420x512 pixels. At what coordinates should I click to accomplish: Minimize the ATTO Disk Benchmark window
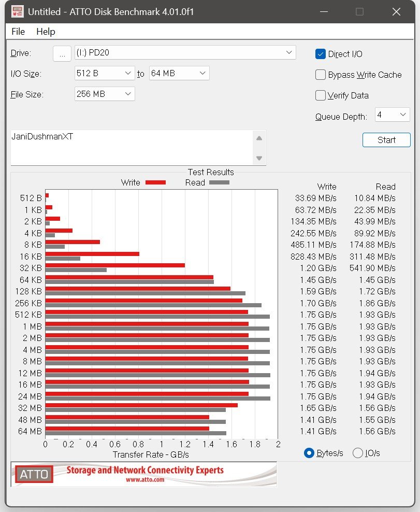[x=324, y=12]
